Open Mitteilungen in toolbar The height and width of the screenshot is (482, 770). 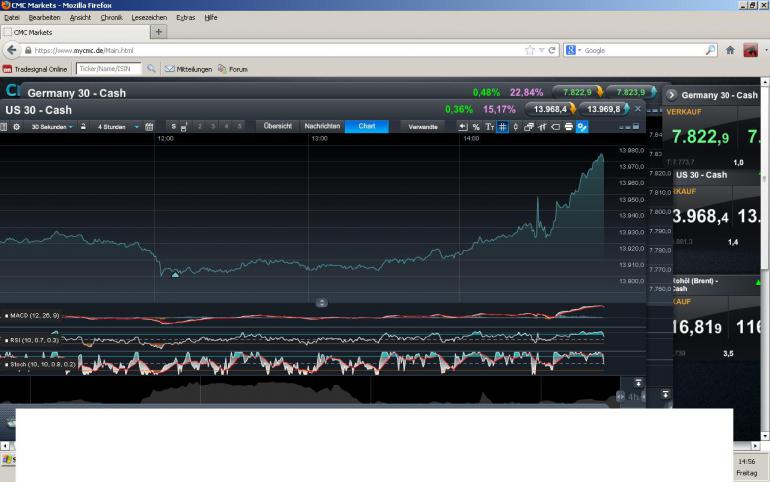tap(189, 69)
